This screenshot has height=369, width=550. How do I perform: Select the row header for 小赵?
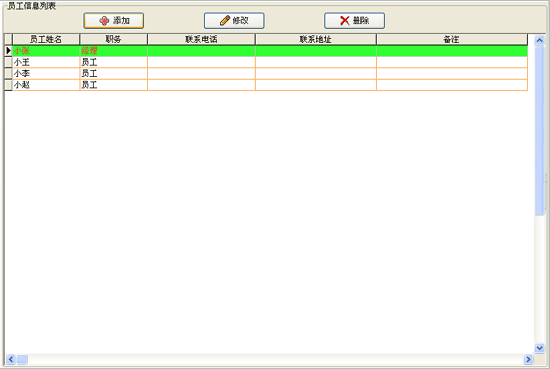point(8,85)
